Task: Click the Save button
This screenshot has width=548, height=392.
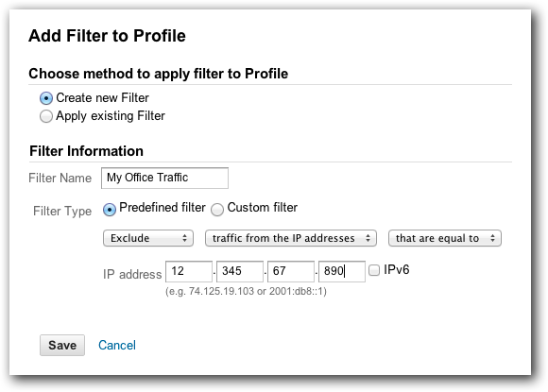Action: 62,345
